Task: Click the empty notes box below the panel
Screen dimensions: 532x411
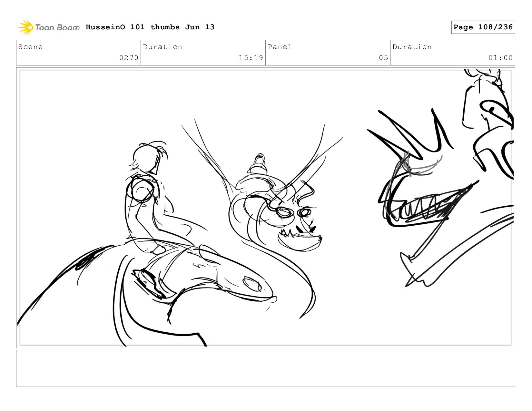Action: click(x=265, y=368)
